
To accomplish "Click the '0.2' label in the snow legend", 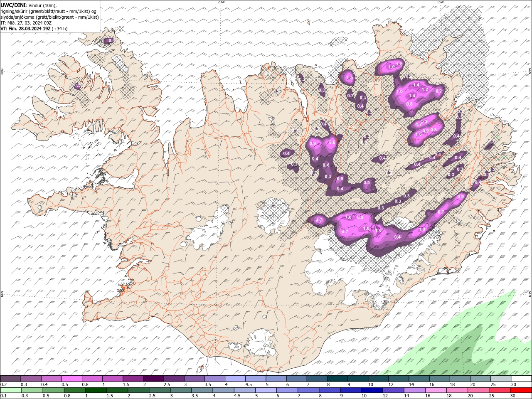I will (3, 384).
